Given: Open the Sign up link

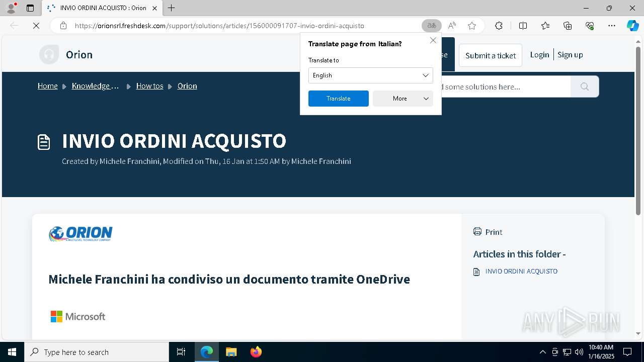Looking at the screenshot, I should coord(570,55).
